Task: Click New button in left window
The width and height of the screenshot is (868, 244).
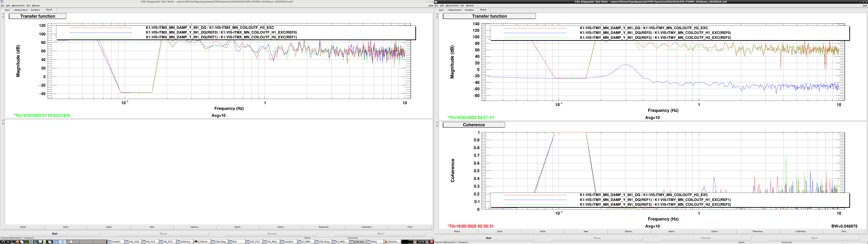Action: point(152,227)
